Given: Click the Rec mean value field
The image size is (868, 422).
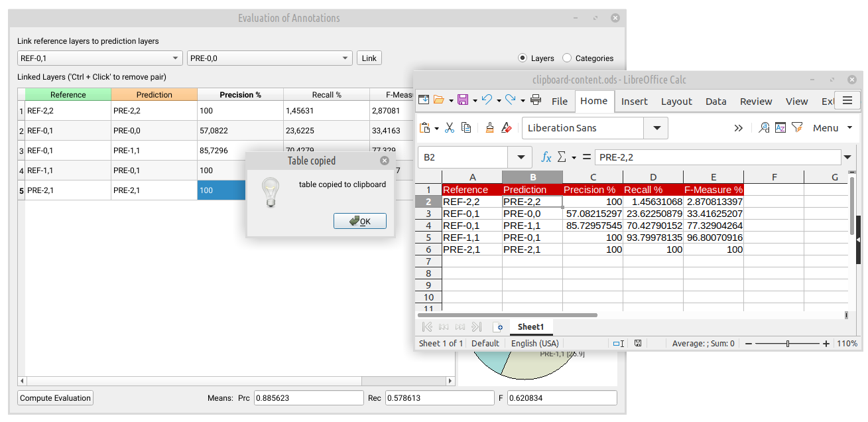Looking at the screenshot, I should [x=439, y=398].
